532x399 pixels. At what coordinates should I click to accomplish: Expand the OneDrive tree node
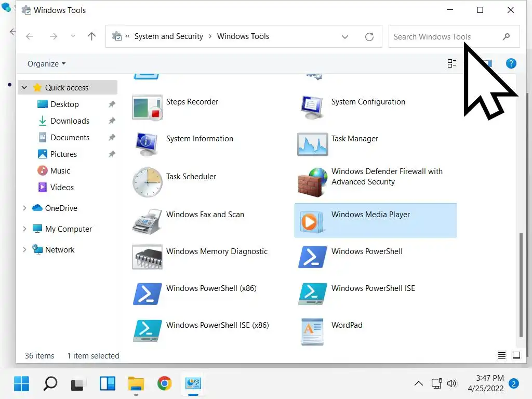coord(24,208)
